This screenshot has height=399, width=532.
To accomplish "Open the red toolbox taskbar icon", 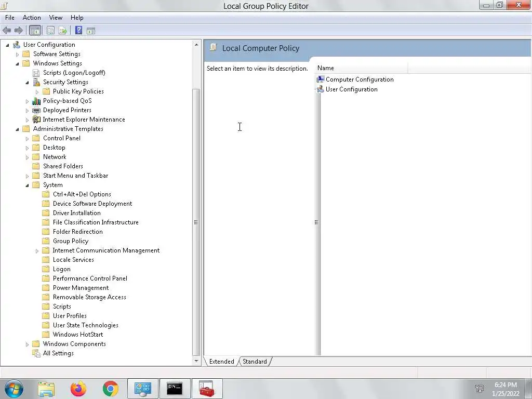I will pyautogui.click(x=207, y=389).
